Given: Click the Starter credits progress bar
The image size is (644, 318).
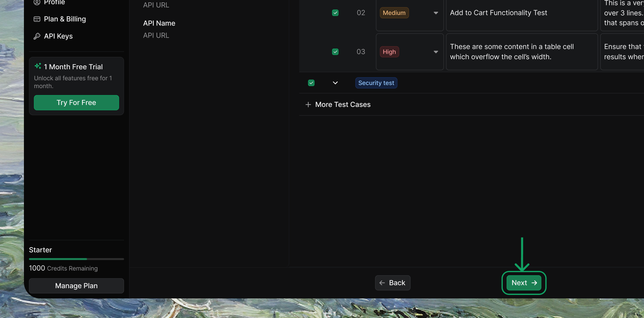Looking at the screenshot, I should pos(76,259).
